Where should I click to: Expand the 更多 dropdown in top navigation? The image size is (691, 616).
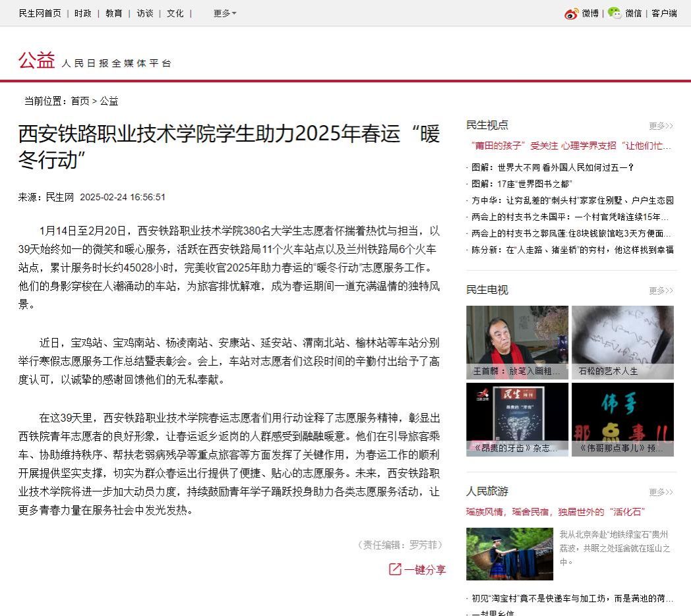pyautogui.click(x=224, y=13)
